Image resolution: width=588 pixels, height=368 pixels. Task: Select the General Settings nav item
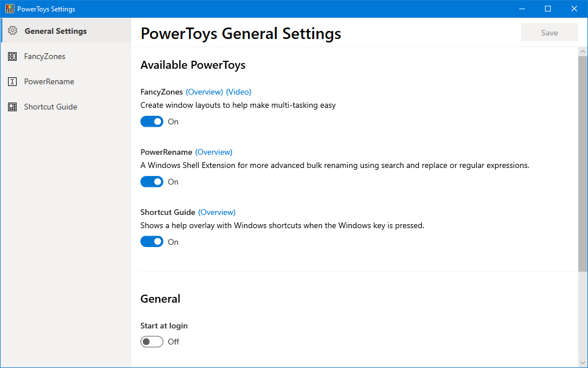[66, 31]
